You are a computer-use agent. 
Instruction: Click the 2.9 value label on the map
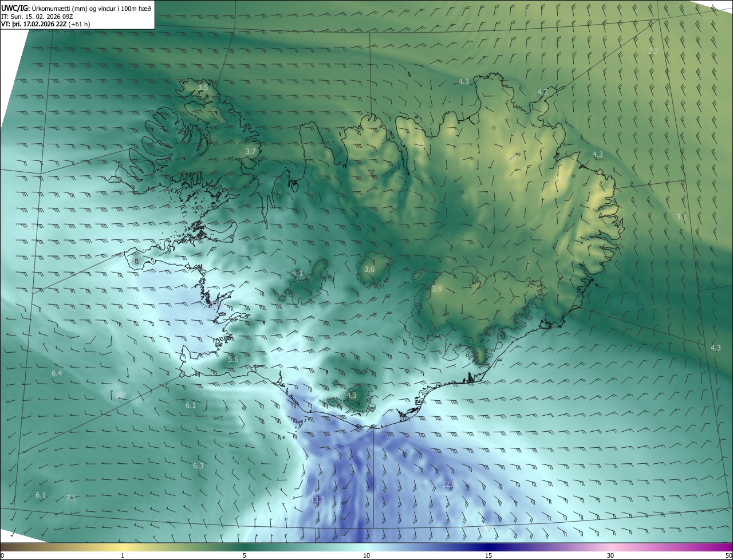(437, 289)
